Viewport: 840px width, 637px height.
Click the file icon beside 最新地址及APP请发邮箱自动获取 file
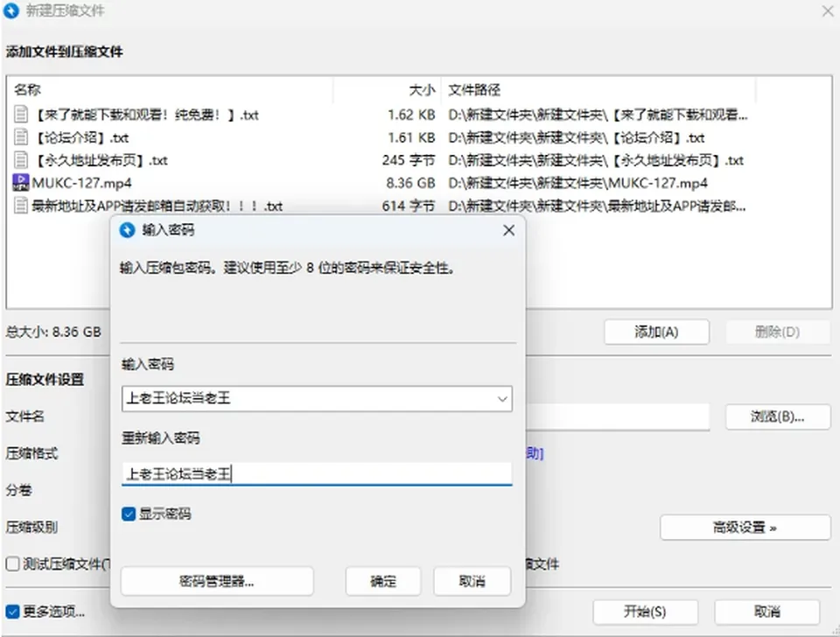(20, 206)
